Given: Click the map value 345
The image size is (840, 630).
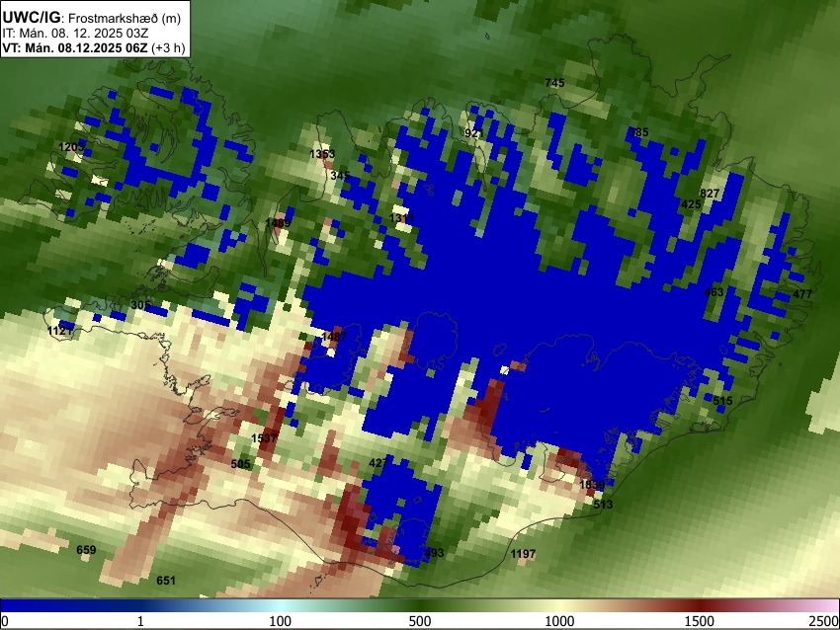Looking at the screenshot, I should click(x=340, y=175).
